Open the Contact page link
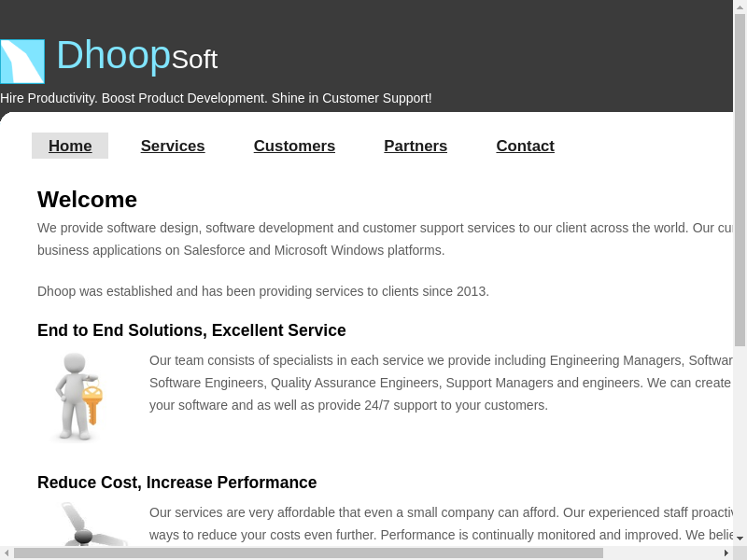The image size is (747, 560). (525, 146)
